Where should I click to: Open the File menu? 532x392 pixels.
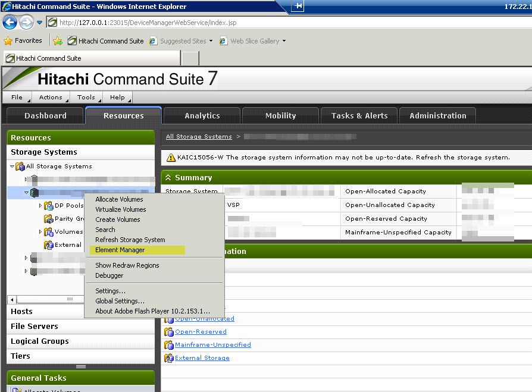17,98
